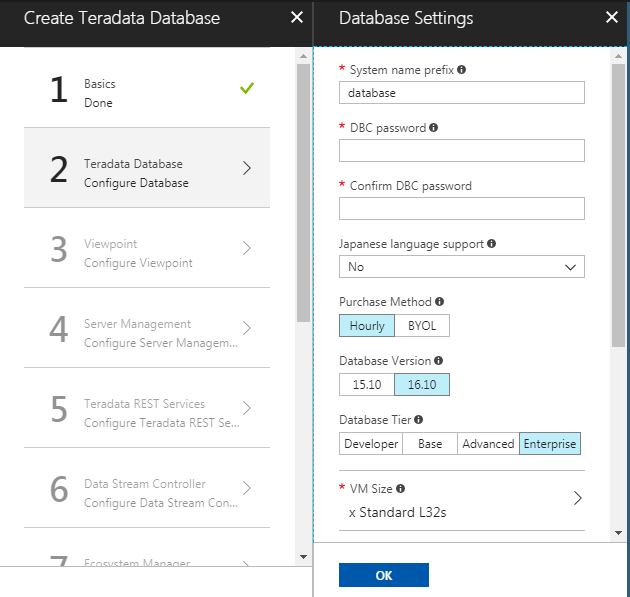The height and width of the screenshot is (597, 630).
Task: Close the Database Settings blade
Action: coord(612,17)
